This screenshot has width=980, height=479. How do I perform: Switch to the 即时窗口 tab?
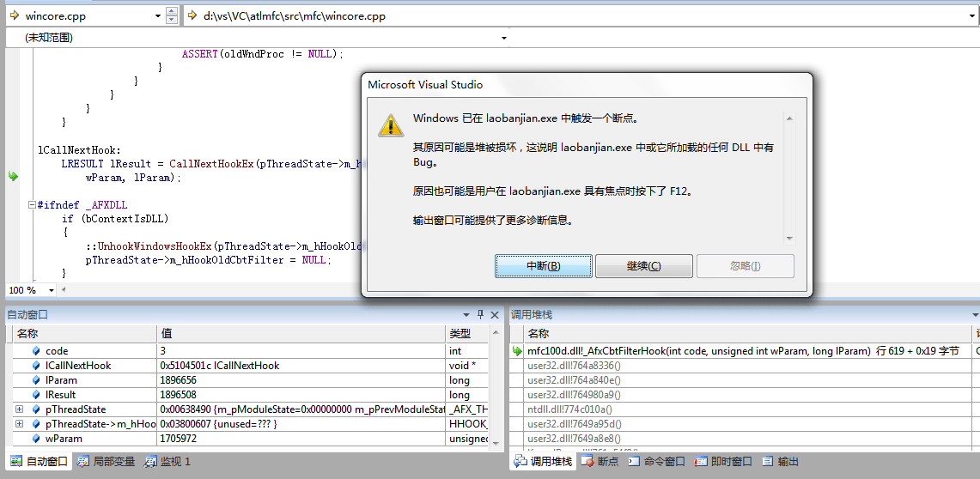pyautogui.click(x=724, y=462)
